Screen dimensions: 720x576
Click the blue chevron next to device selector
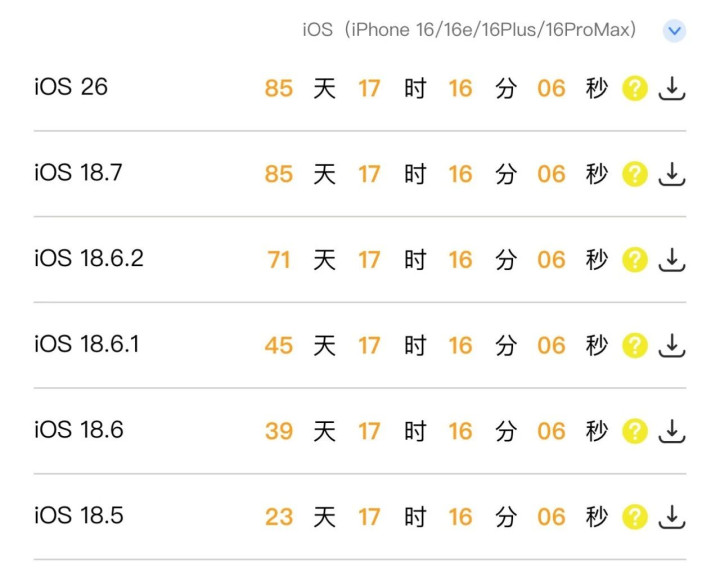pyautogui.click(x=675, y=31)
